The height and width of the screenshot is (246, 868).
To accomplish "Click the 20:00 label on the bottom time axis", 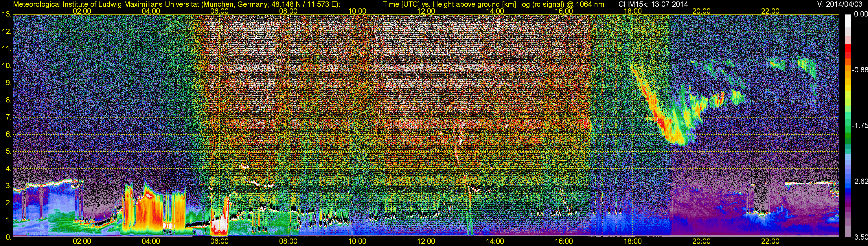I will (702, 241).
